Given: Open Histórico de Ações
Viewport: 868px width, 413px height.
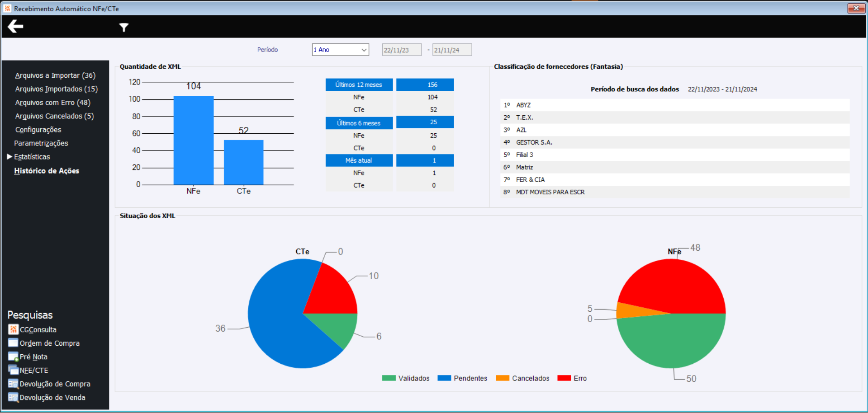Looking at the screenshot, I should [x=47, y=171].
